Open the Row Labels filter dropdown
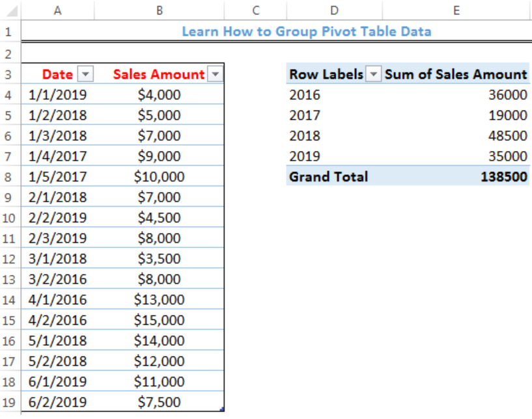The image size is (532, 419). pyautogui.click(x=373, y=74)
